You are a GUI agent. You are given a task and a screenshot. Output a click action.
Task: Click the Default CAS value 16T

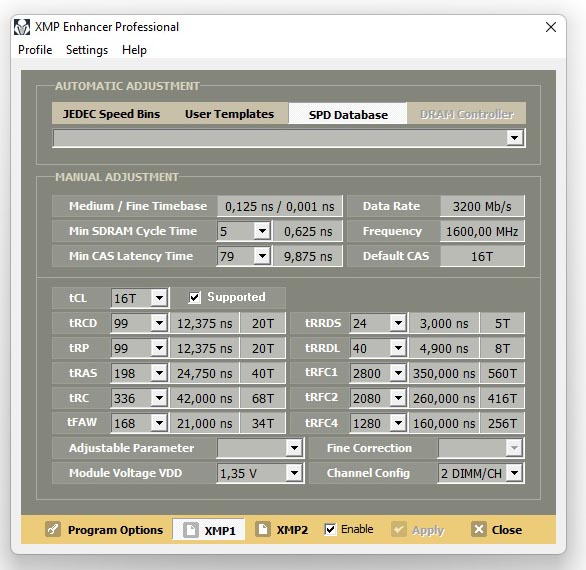482,256
